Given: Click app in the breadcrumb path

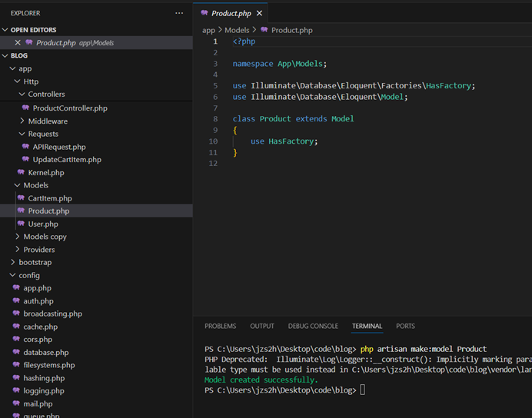Looking at the screenshot, I should (208, 30).
